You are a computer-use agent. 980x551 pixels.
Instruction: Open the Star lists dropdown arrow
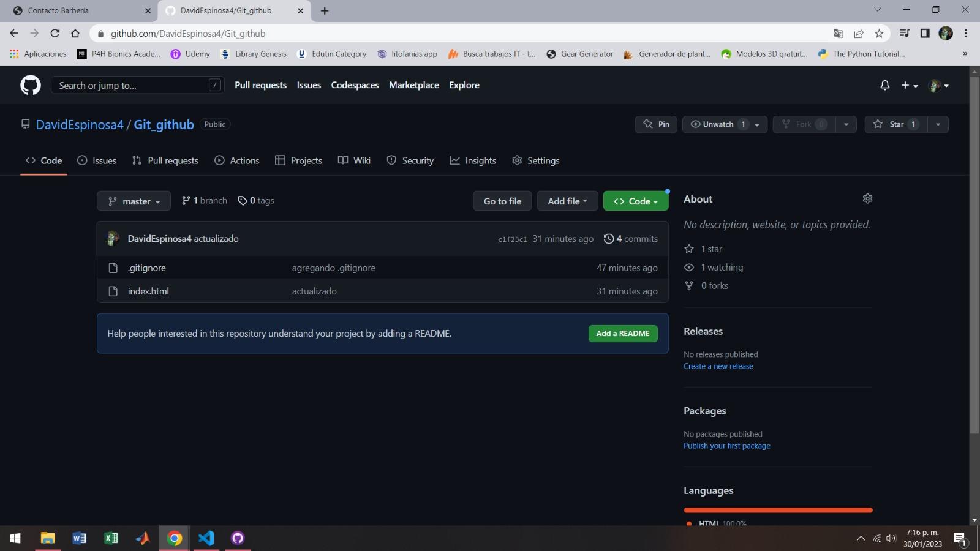938,124
